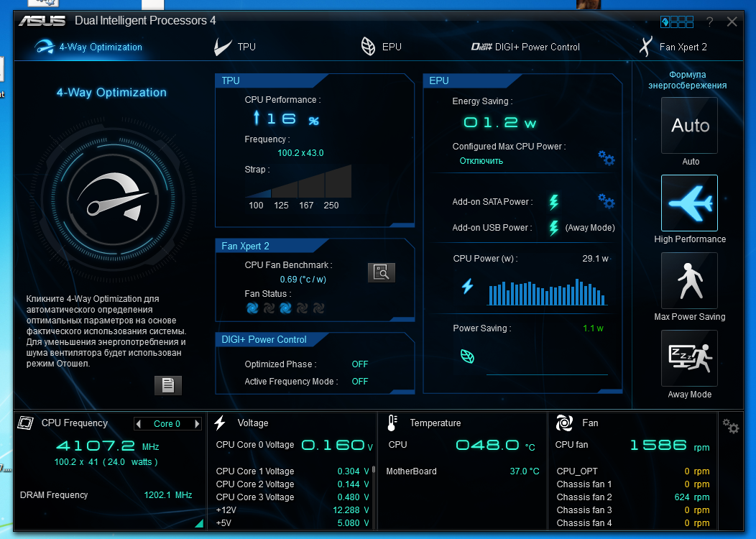Open monitor settings gear beside Fan panel
Screen dimensions: 756x539
coord(730,426)
